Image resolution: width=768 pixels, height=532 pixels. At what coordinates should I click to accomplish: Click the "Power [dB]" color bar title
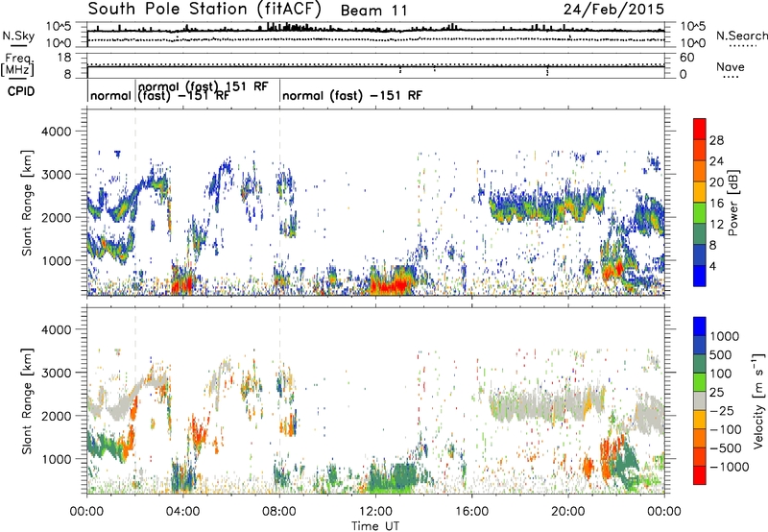tap(732, 203)
